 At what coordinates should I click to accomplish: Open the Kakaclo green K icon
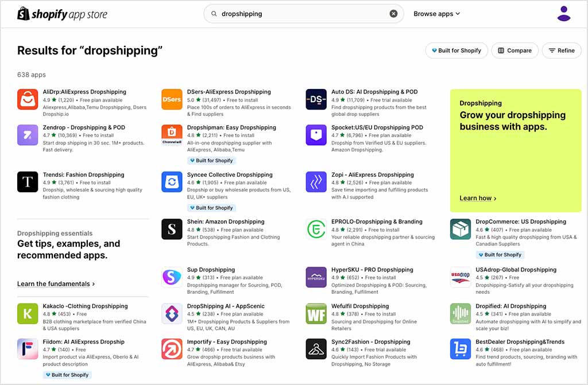(28, 313)
